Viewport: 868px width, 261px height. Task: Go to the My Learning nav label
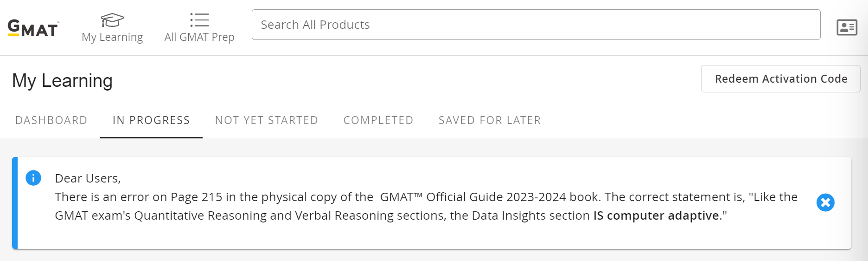coord(112,37)
